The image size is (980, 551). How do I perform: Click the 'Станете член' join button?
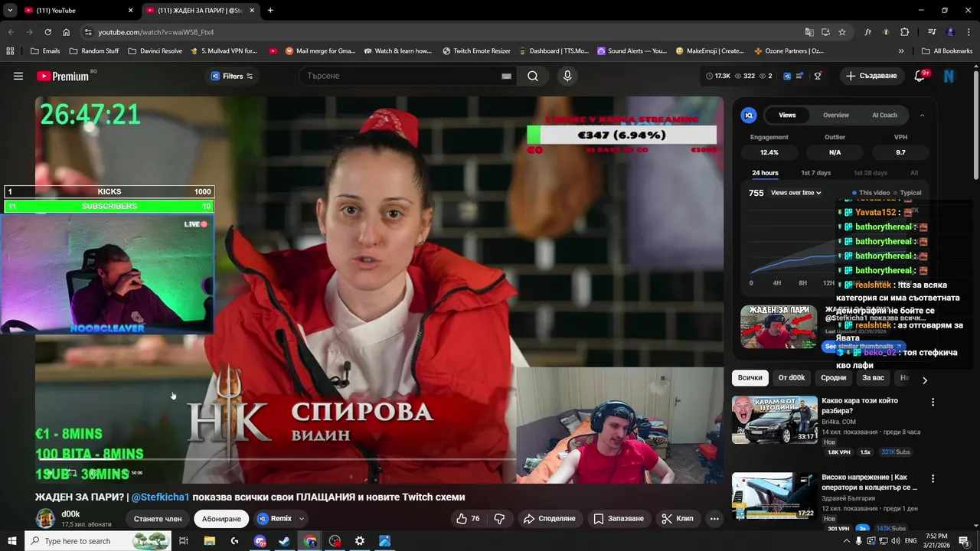click(158, 518)
